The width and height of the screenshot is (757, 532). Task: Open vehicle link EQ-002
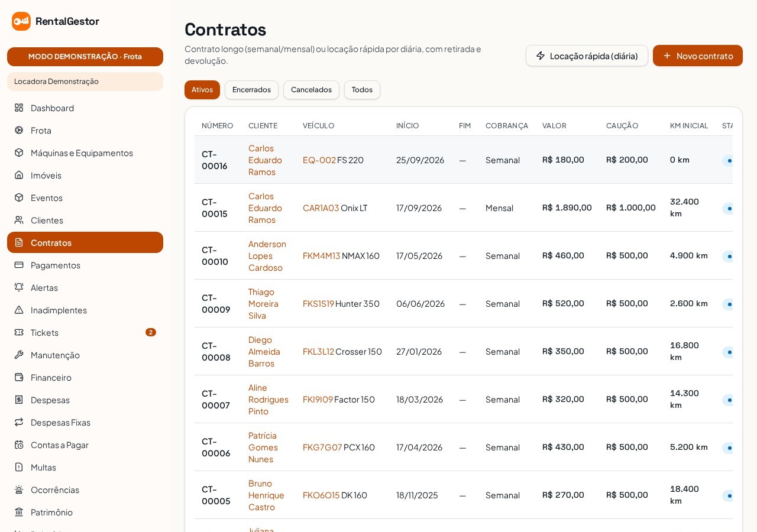(319, 160)
